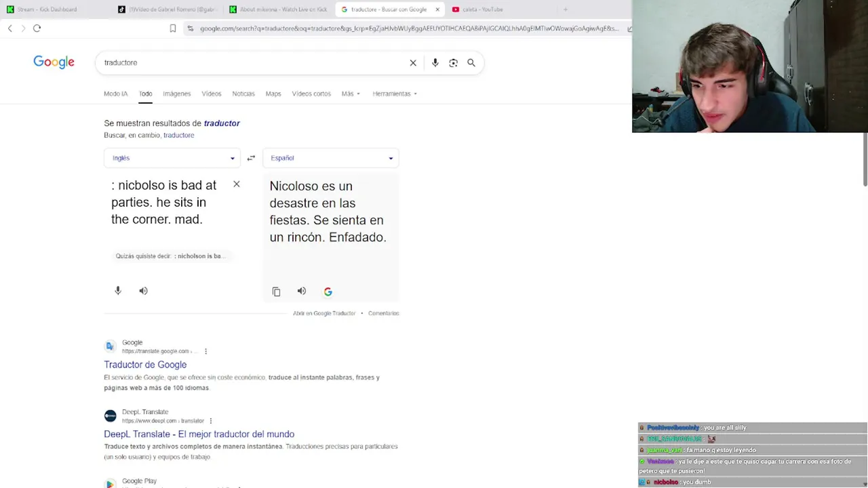Open the Traductor de Google result
The width and height of the screenshot is (868, 488).
click(145, 365)
